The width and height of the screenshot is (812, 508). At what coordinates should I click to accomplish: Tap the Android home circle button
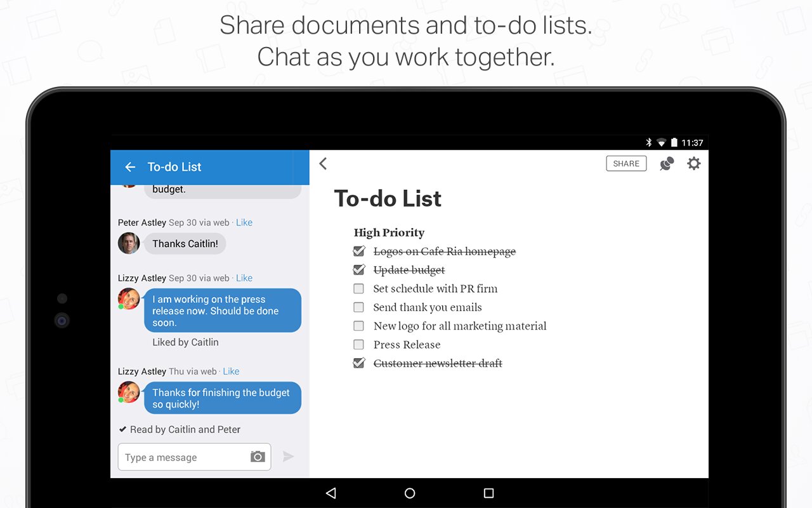pos(410,493)
